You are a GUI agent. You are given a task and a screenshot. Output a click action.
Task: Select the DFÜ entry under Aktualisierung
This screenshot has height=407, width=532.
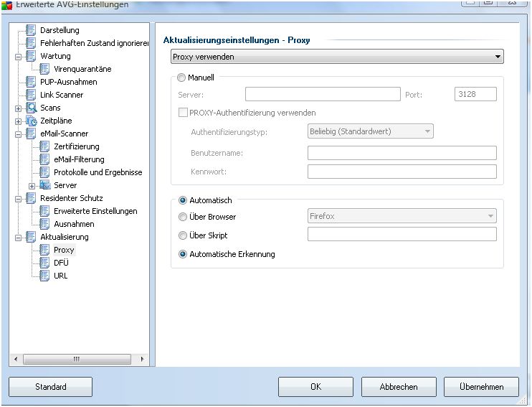tap(61, 263)
